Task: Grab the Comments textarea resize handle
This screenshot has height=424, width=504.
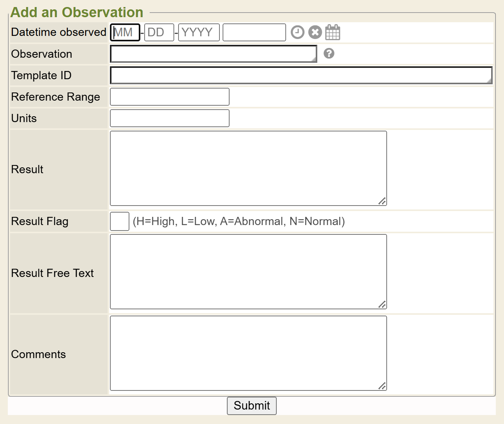Action: click(x=382, y=386)
